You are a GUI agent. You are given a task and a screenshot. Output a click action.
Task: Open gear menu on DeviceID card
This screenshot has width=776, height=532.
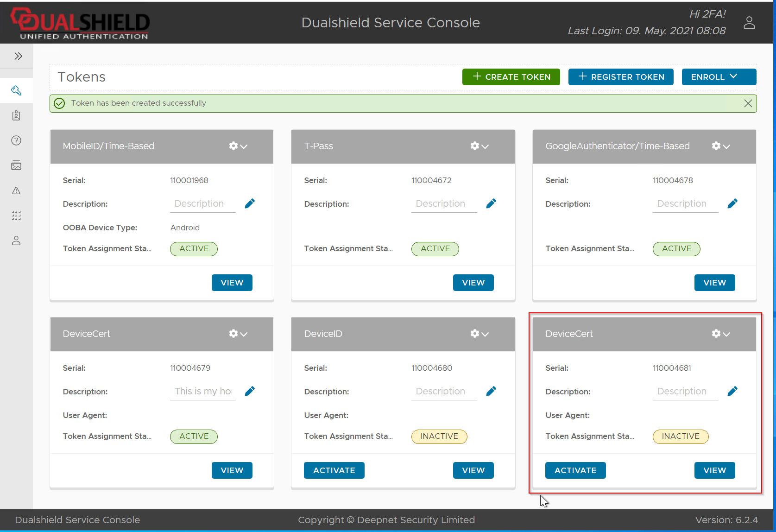pyautogui.click(x=479, y=334)
